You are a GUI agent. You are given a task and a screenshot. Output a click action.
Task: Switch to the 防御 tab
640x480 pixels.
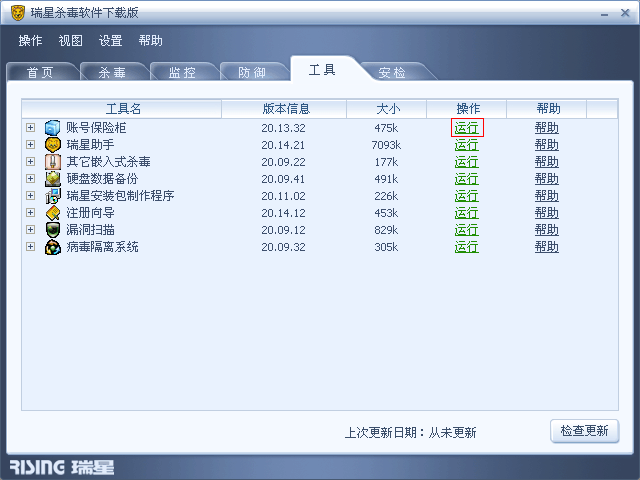point(251,72)
